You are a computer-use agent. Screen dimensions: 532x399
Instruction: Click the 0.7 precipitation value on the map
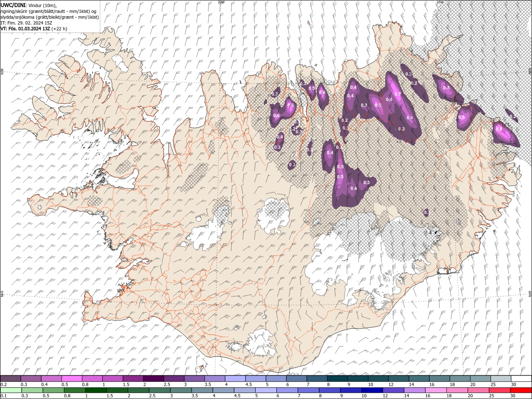point(398,94)
